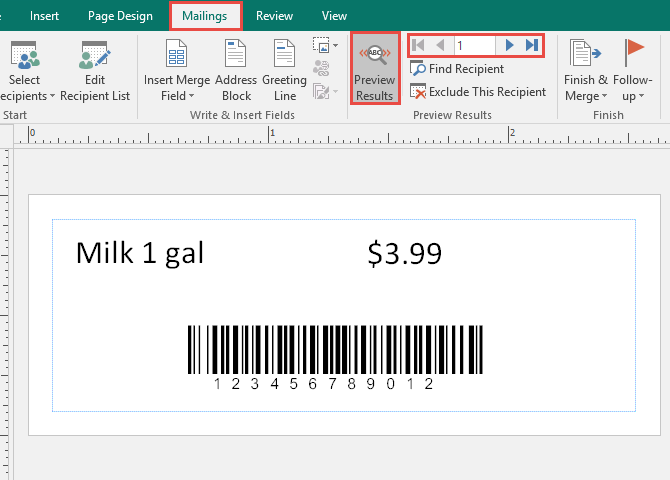Click the Match Fields icon
Image resolution: width=670 pixels, height=480 pixels.
[x=321, y=68]
